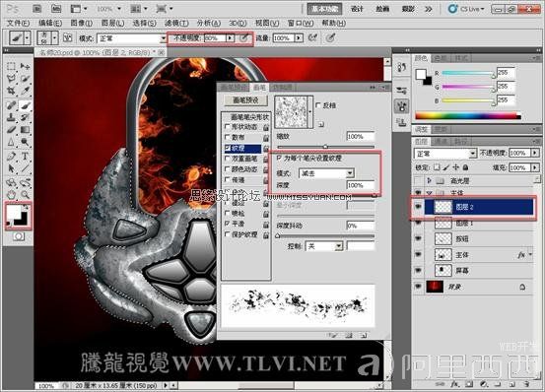Click the 画笔预设 button
Image resolution: width=545 pixels, height=392 pixels.
(245, 100)
